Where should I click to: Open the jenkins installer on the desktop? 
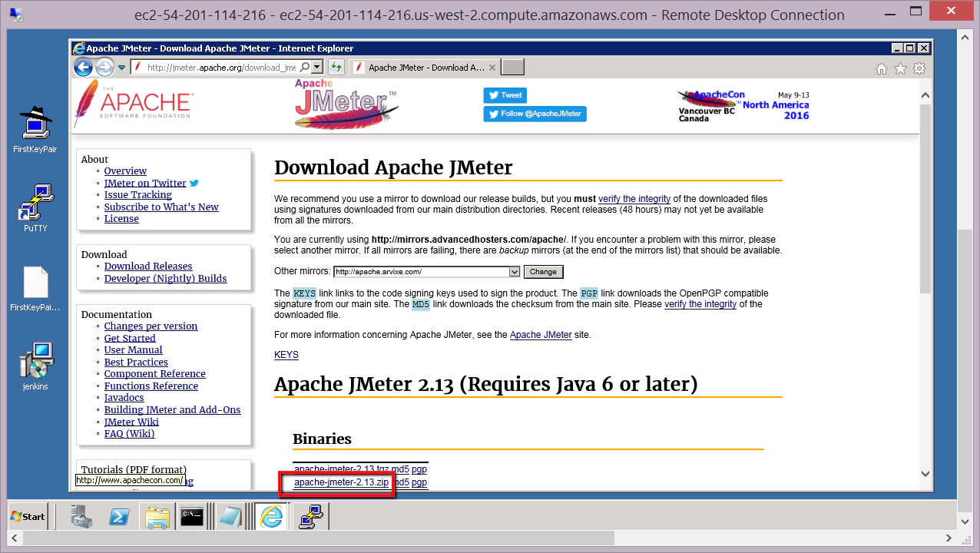tap(35, 366)
